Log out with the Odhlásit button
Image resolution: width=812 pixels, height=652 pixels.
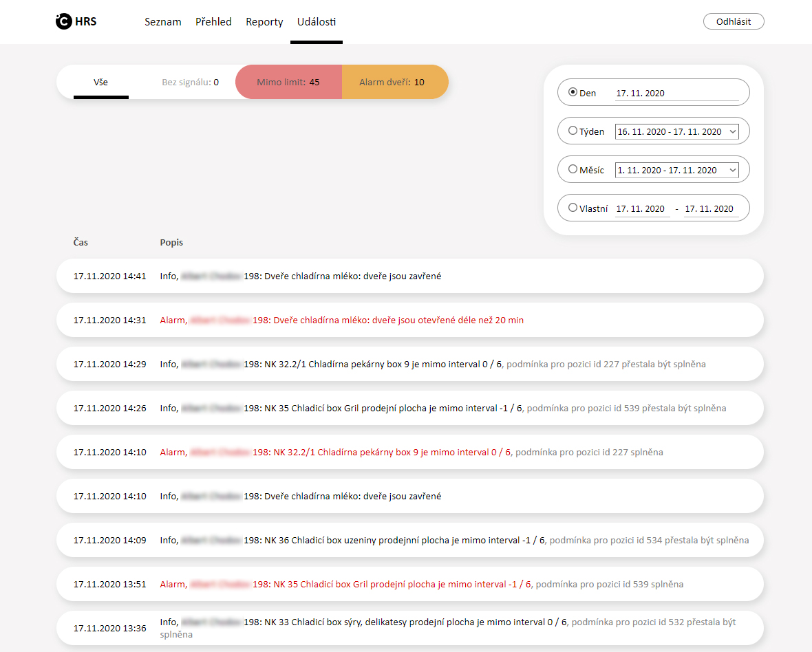tap(734, 21)
